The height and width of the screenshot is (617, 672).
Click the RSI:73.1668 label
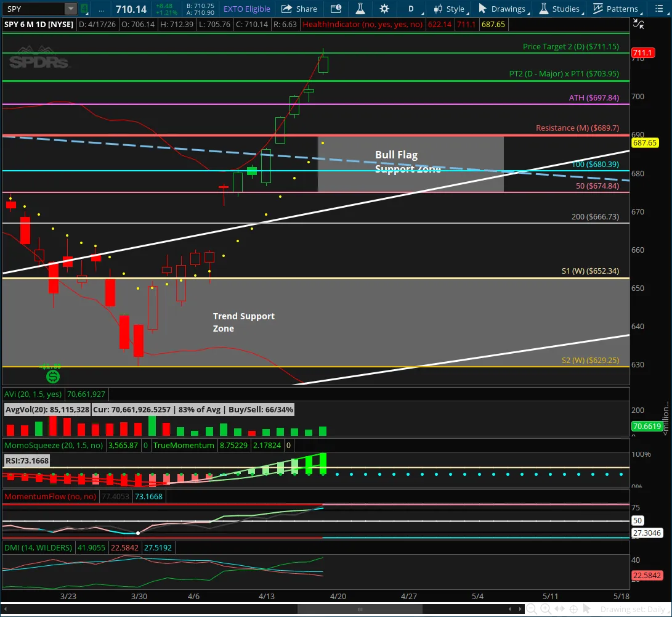point(27,461)
